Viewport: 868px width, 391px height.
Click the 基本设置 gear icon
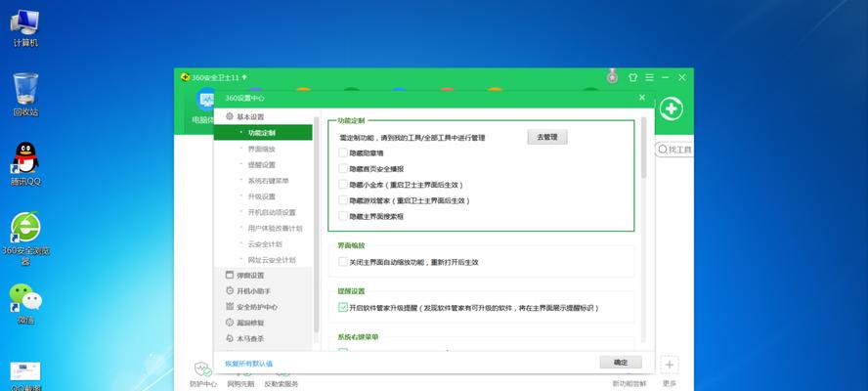(229, 117)
